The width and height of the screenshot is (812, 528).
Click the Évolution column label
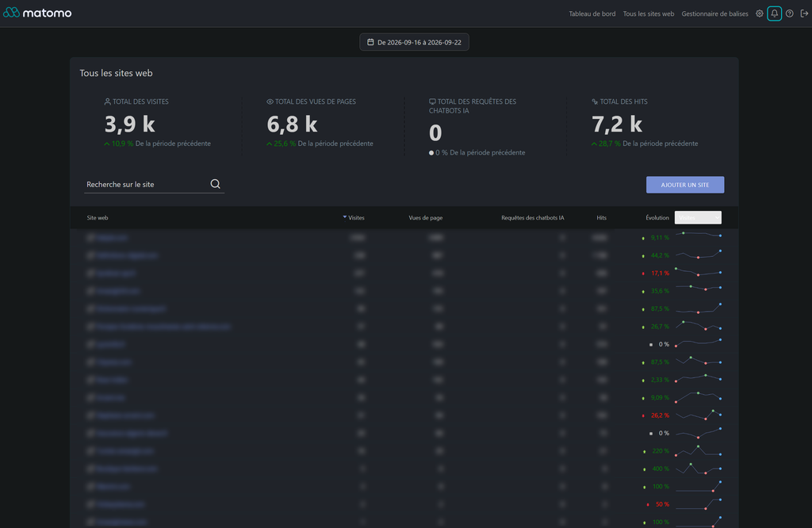pos(657,218)
